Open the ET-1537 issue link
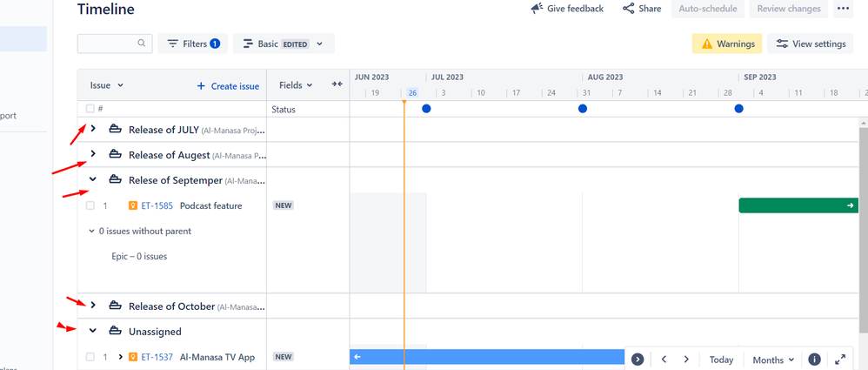The height and width of the screenshot is (370, 868). coord(157,357)
